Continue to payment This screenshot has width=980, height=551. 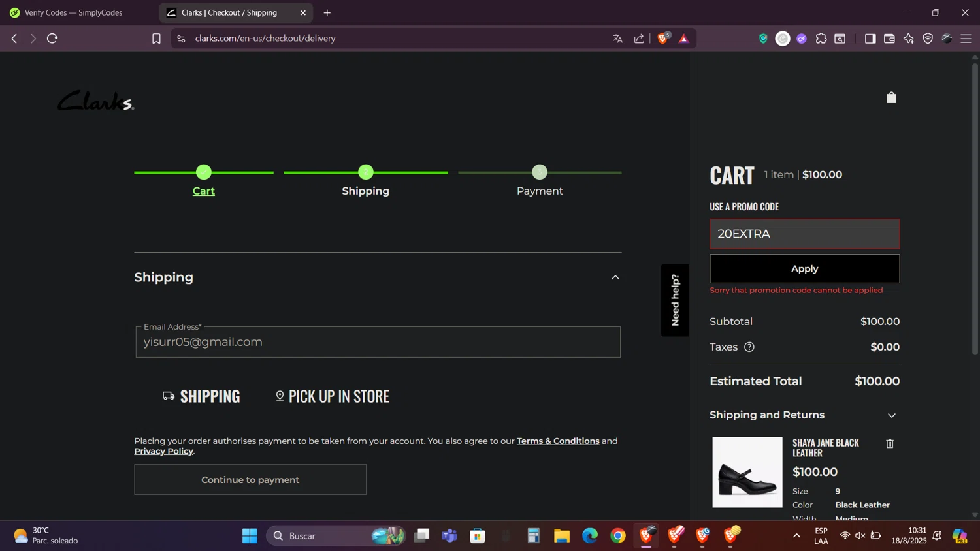250,480
